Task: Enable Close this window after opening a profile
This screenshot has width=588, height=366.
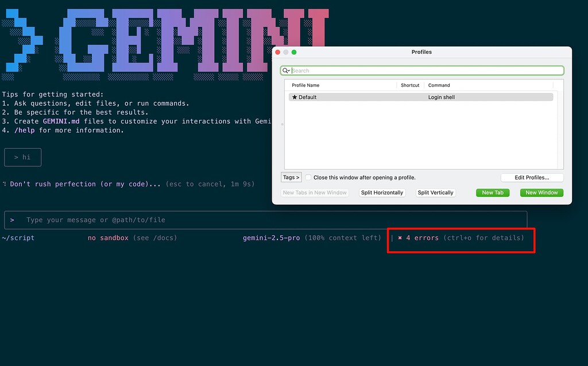Action: click(308, 177)
